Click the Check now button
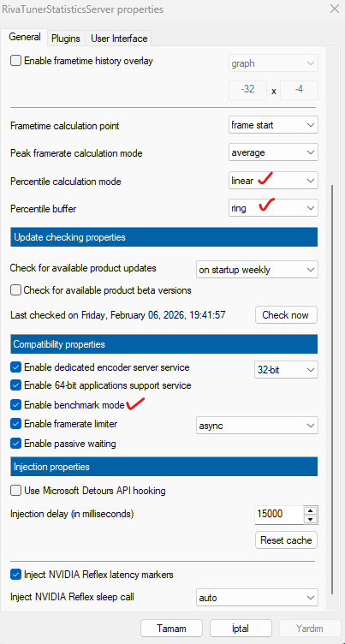This screenshot has height=644, width=345. 286,315
